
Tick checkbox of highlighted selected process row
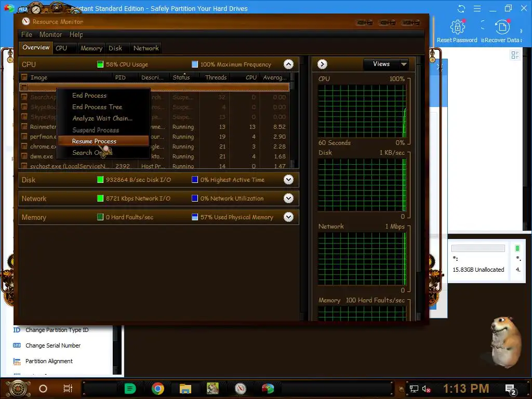(x=24, y=87)
